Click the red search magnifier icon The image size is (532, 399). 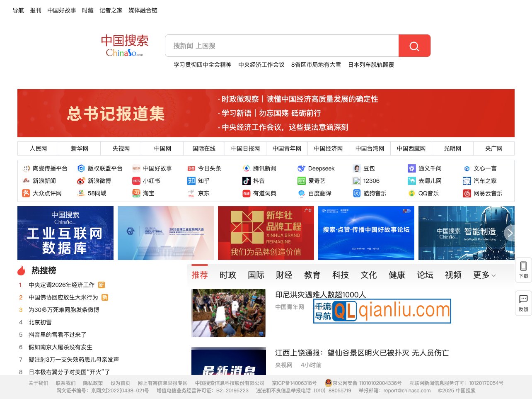click(414, 46)
